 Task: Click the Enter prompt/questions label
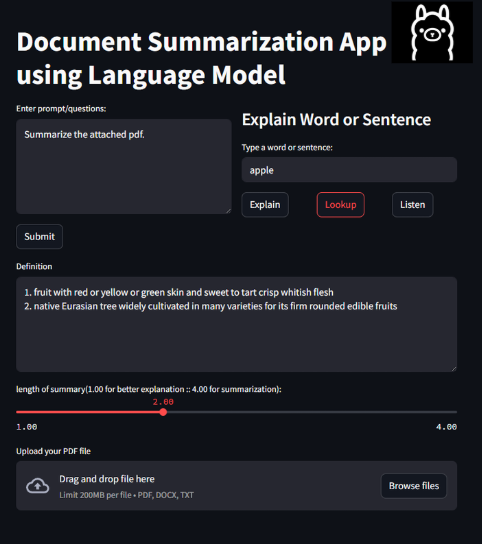tap(61, 109)
